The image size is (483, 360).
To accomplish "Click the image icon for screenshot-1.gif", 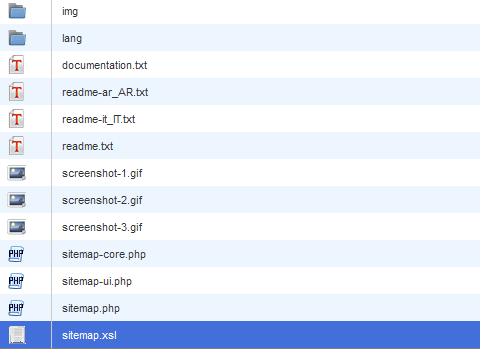I will pyautogui.click(x=17, y=173).
